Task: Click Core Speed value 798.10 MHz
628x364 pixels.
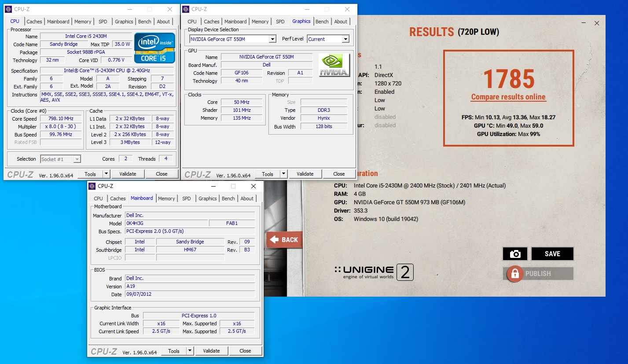Action: (x=61, y=119)
